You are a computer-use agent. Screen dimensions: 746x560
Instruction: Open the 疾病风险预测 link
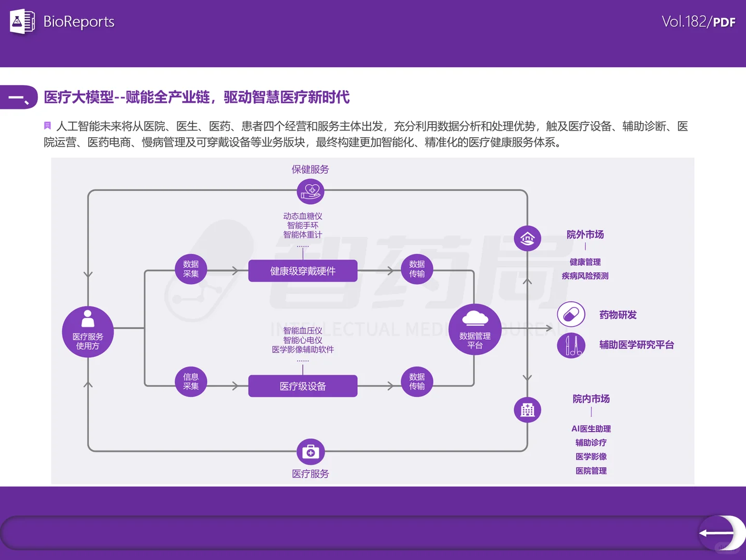click(584, 276)
